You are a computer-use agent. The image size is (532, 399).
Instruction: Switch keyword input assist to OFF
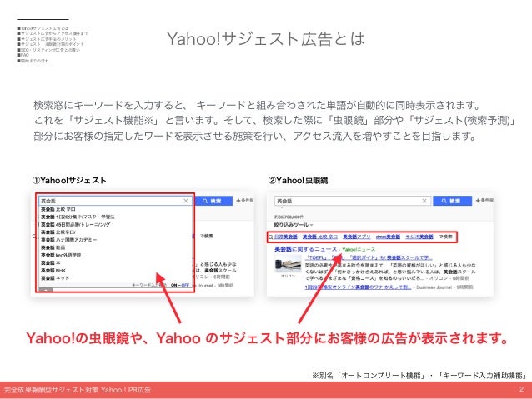click(185, 285)
